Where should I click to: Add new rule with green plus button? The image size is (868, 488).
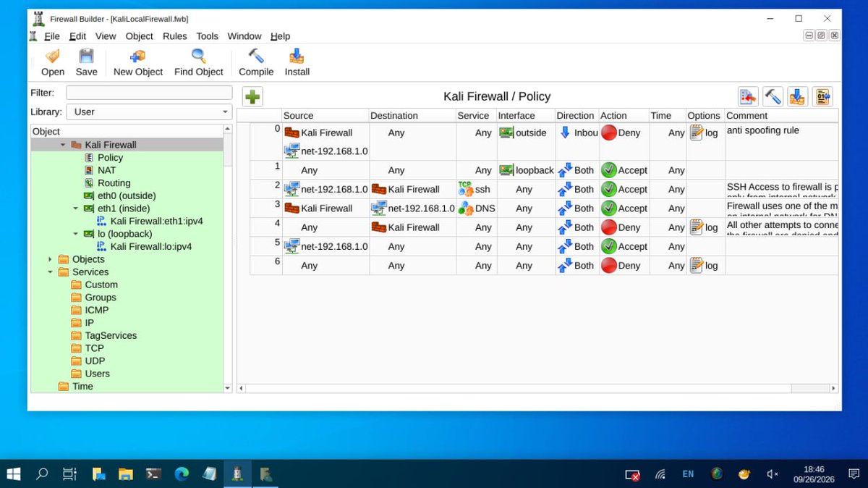252,96
